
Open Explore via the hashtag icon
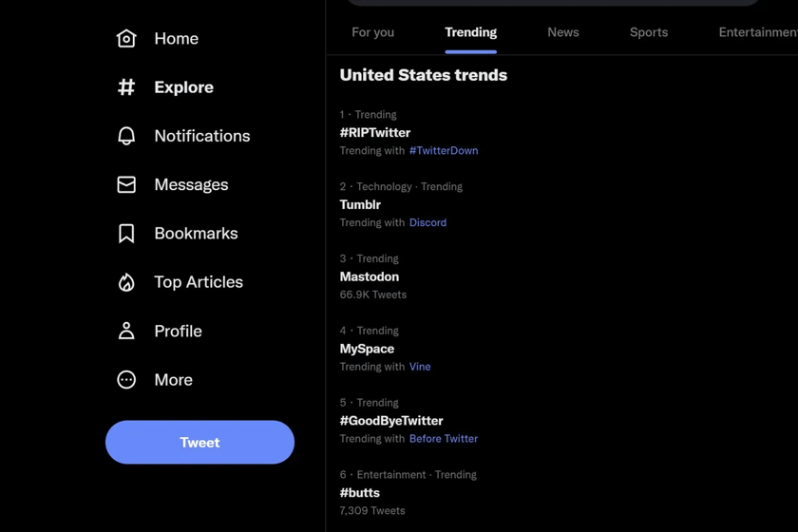pos(126,87)
